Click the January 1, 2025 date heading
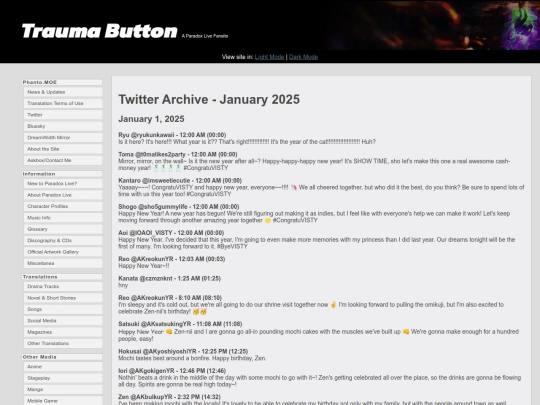540x405 pixels. click(151, 119)
